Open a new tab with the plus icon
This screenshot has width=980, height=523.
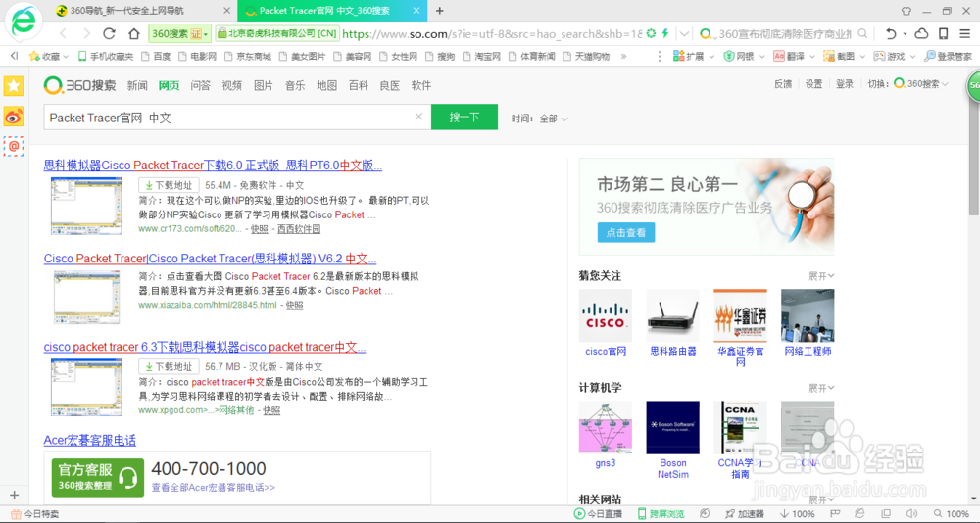click(x=439, y=11)
